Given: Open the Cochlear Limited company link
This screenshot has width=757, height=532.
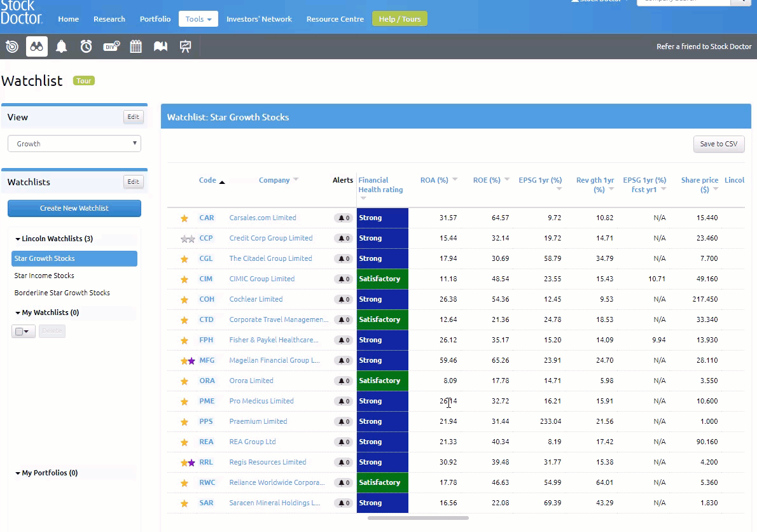Looking at the screenshot, I should tap(256, 299).
